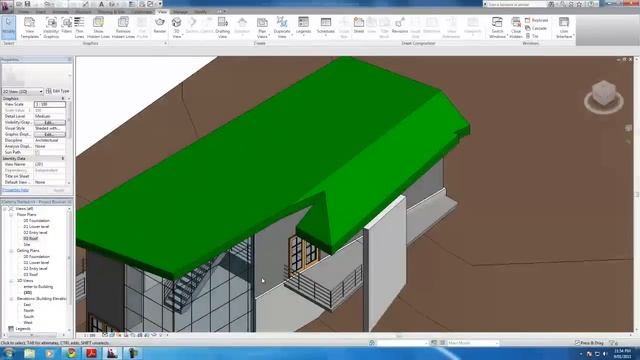Collapse the Elevations tree node

point(11,299)
